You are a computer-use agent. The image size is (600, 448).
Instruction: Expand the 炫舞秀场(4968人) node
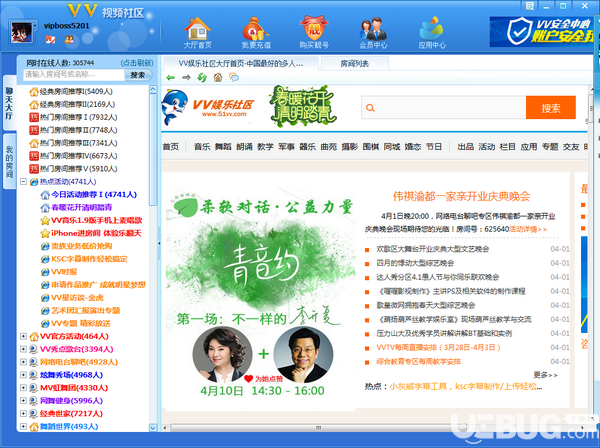[x=23, y=375]
